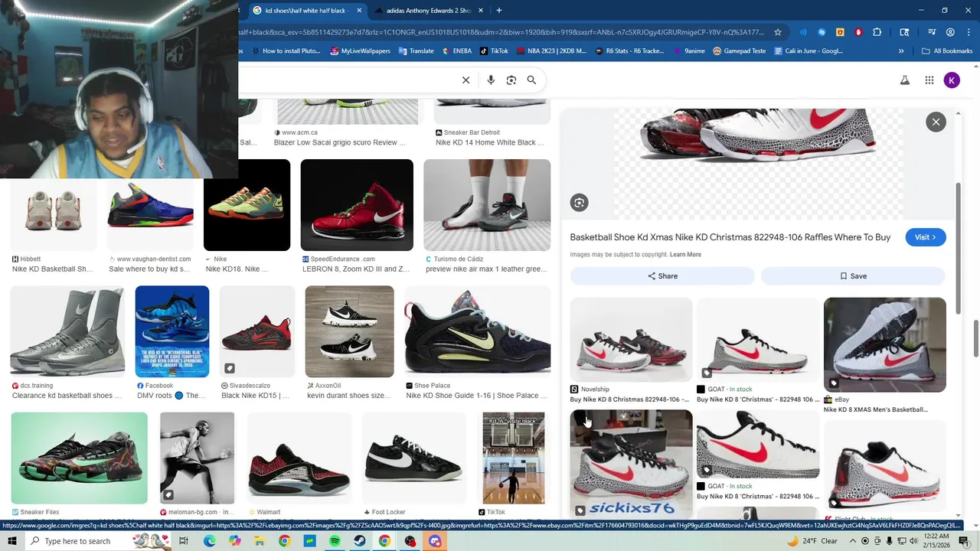Open the volume control in system tray
The image size is (980, 551).
point(913,541)
